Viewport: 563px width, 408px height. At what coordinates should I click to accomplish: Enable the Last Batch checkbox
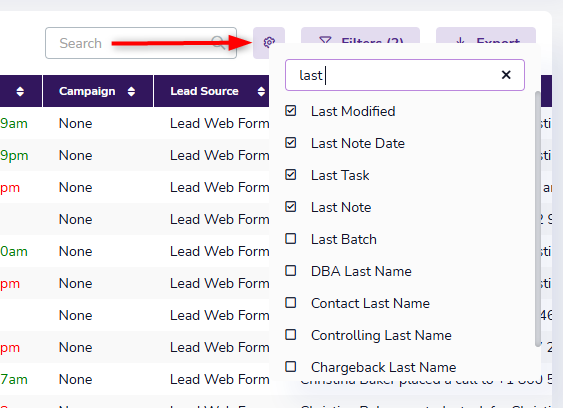tap(290, 238)
